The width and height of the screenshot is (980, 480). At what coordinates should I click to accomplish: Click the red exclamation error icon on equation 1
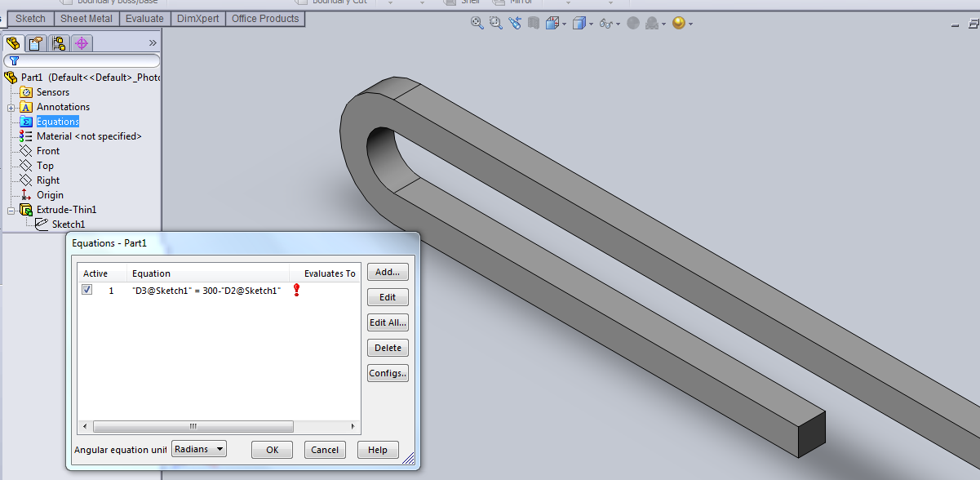click(x=296, y=290)
